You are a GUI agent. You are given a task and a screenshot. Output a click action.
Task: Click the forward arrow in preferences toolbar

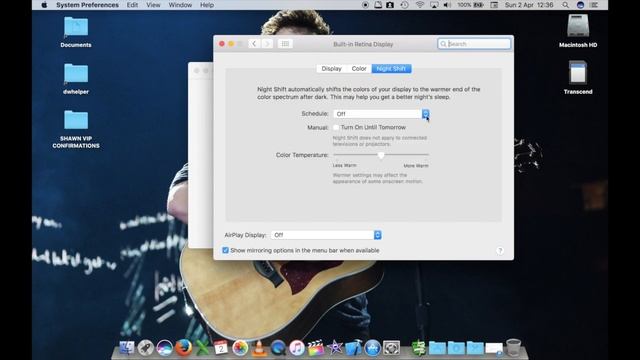(267, 44)
